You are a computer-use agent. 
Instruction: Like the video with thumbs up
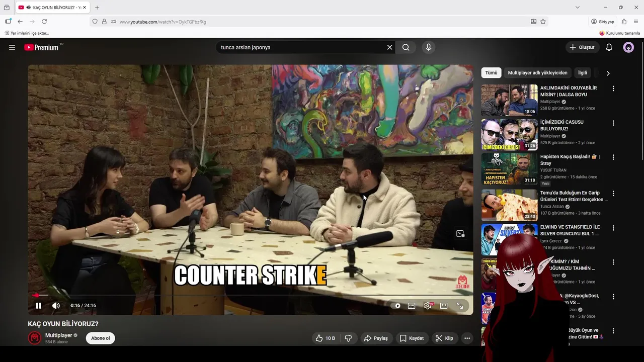click(x=325, y=338)
